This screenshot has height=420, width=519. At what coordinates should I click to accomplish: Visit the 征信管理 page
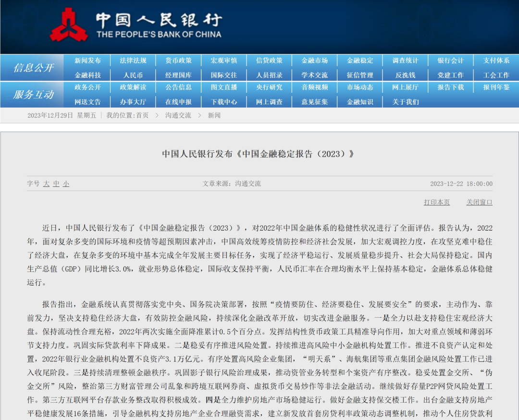pos(360,75)
